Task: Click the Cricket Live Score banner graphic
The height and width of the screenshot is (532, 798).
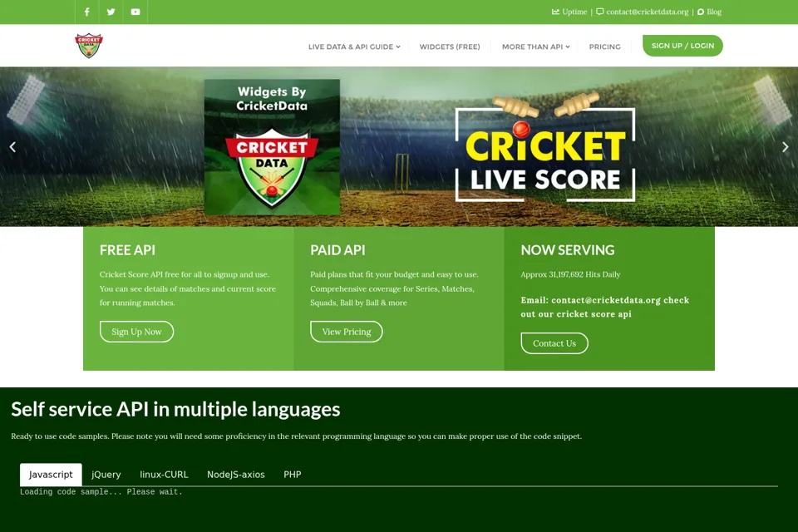Action: tap(545, 149)
